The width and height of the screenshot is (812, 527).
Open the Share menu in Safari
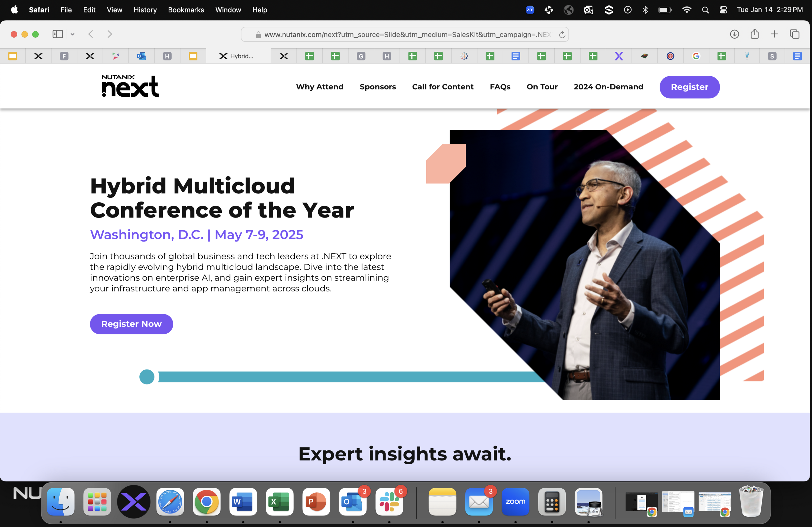[754, 34]
